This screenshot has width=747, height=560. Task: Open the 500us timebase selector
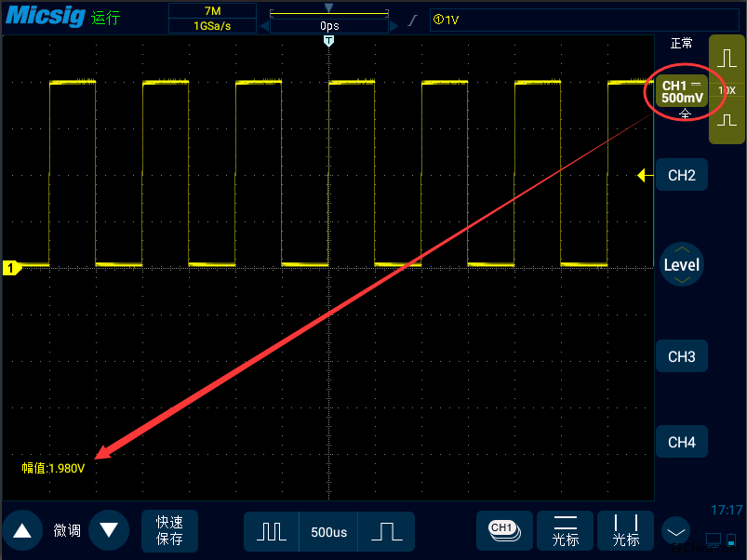328,531
